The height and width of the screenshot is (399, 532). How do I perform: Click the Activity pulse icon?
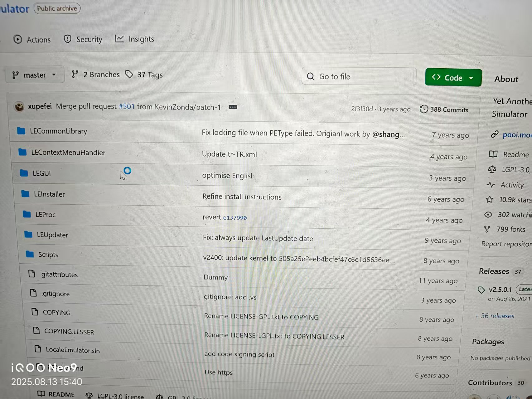pos(491,185)
